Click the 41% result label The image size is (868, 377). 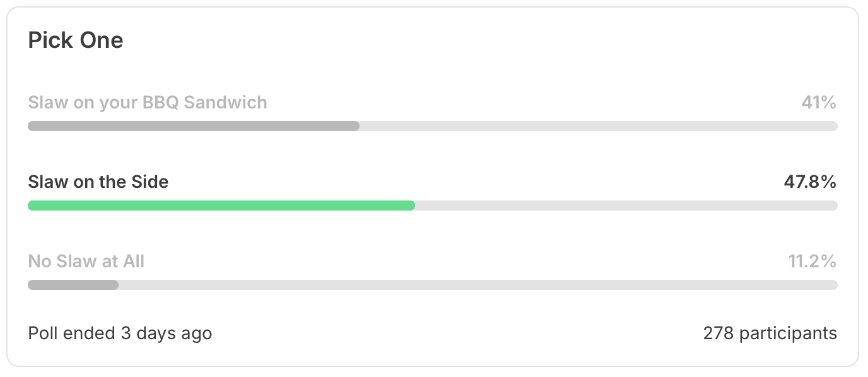pos(819,102)
